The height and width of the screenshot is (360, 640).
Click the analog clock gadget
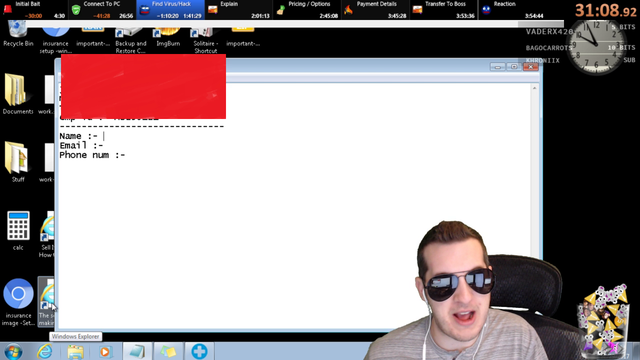[x=597, y=46]
